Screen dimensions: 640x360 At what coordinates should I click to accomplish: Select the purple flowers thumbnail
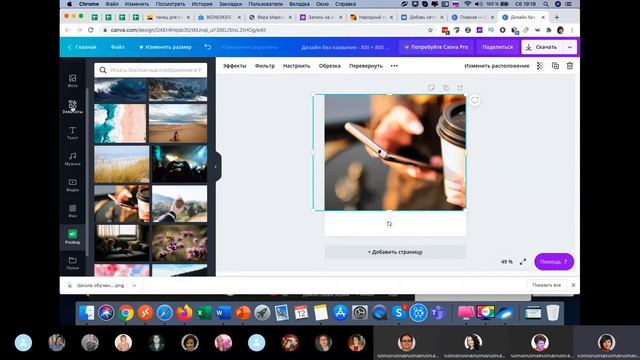click(x=180, y=243)
